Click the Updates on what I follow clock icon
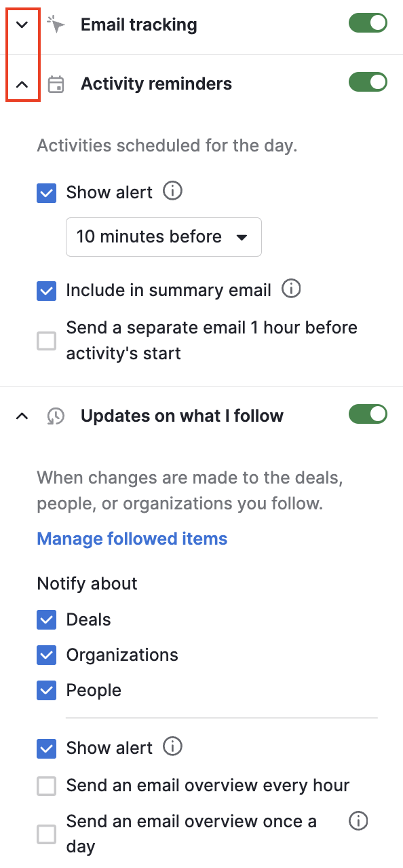 tap(56, 415)
